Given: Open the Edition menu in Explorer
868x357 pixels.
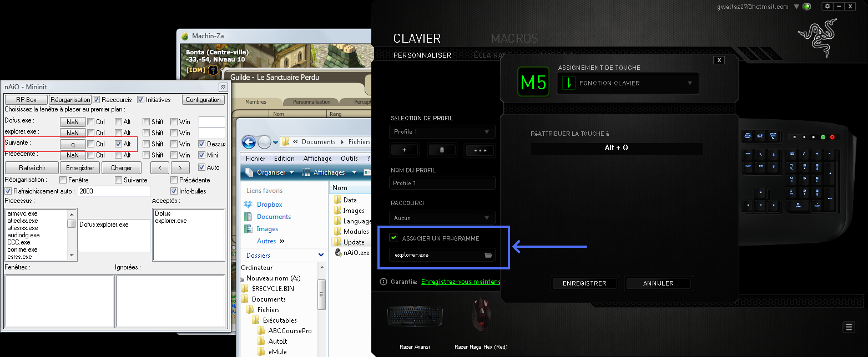Looking at the screenshot, I should tap(285, 159).
